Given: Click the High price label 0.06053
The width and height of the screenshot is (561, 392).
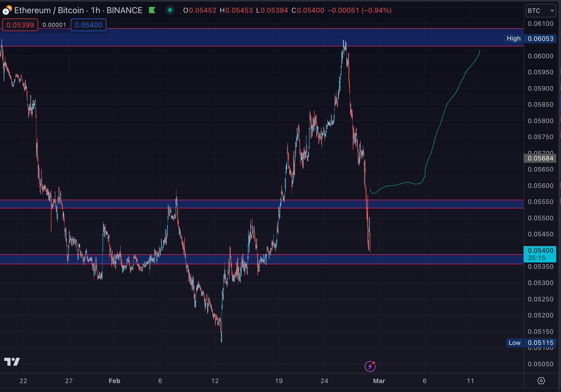Looking at the screenshot, I should tap(530, 38).
